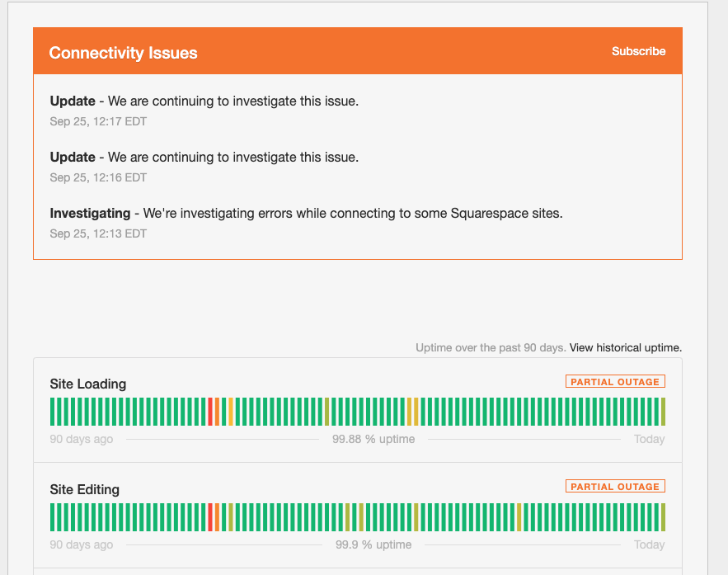Click the 99.88 % uptime text
This screenshot has height=575, width=728.
click(373, 439)
